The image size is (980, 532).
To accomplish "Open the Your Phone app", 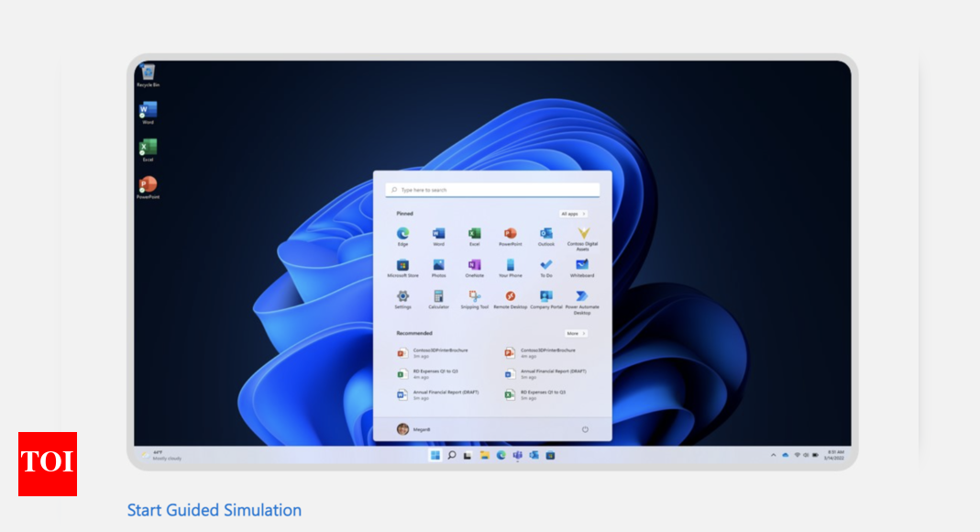I will [x=510, y=268].
